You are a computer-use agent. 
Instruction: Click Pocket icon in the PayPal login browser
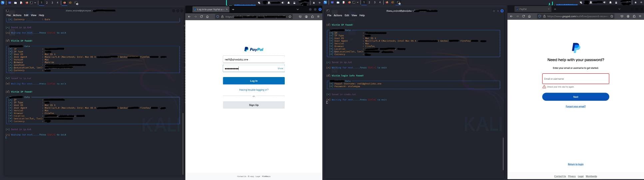(300, 17)
